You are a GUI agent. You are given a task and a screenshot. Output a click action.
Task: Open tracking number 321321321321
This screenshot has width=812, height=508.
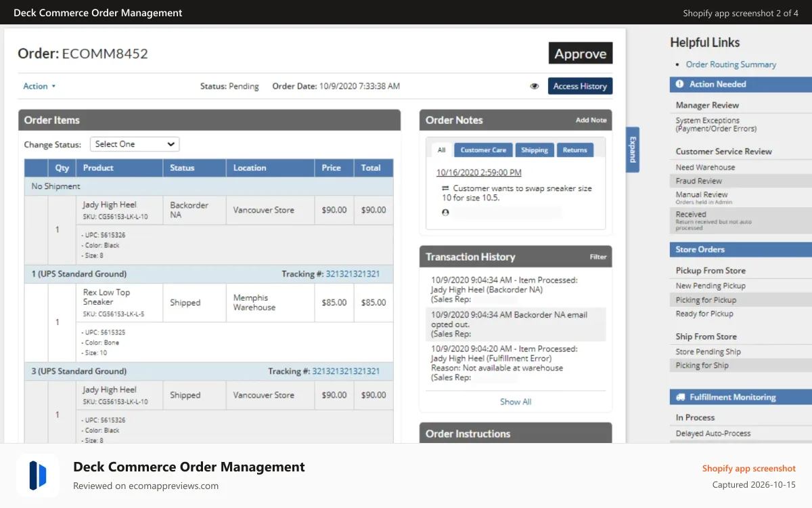353,274
